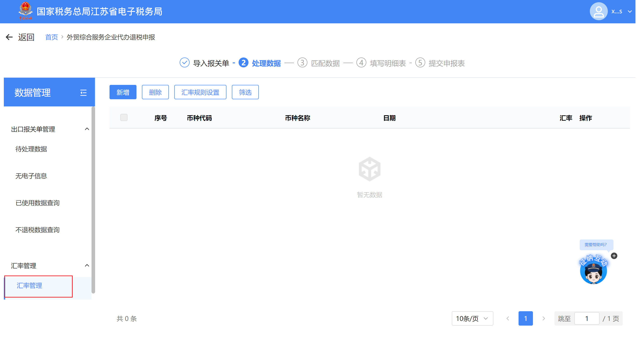
Task: Collapse the 数据管理 sidebar using the menu icon
Action: click(83, 93)
